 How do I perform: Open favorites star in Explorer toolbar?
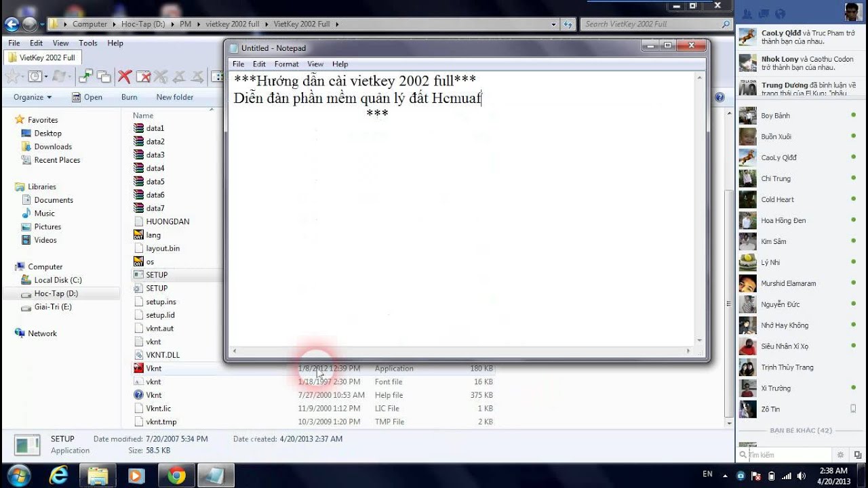click(12, 77)
